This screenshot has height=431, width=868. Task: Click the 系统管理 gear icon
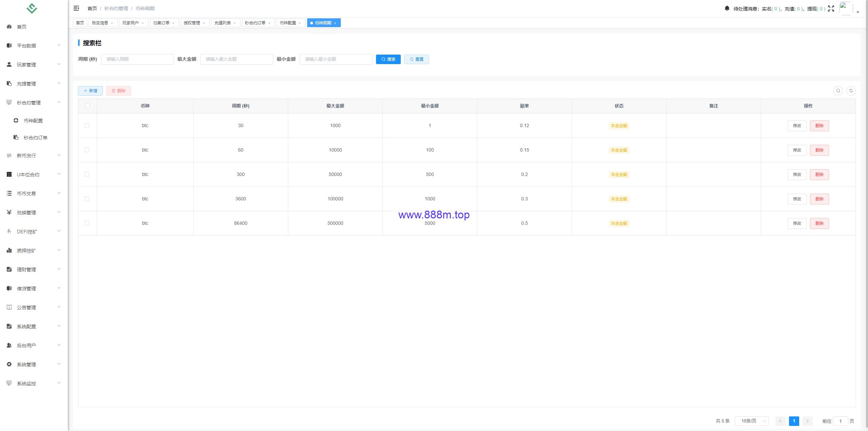(x=9, y=364)
